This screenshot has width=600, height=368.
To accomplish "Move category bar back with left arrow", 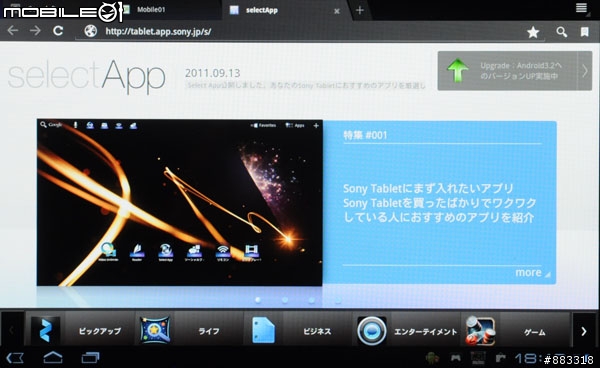I will (x=12, y=331).
